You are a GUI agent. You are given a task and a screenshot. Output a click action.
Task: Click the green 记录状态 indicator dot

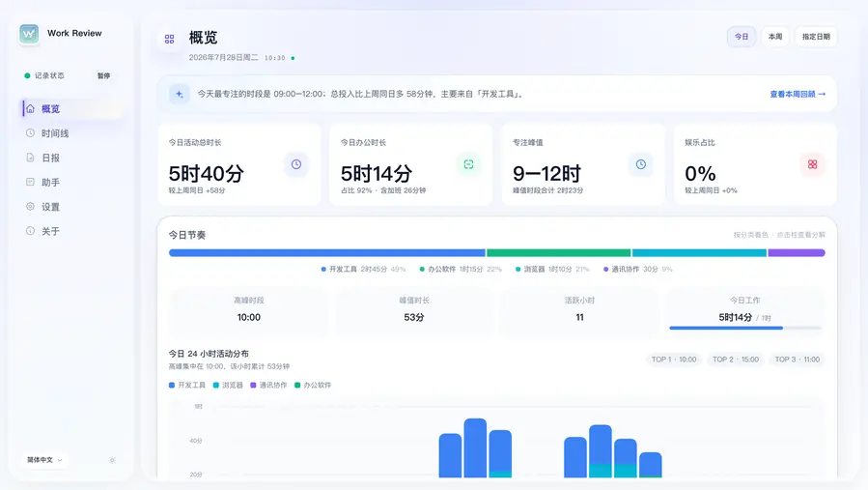(x=27, y=75)
